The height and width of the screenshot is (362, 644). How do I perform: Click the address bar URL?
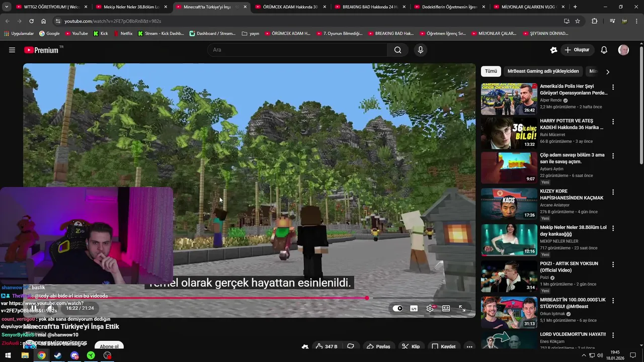pos(113,21)
